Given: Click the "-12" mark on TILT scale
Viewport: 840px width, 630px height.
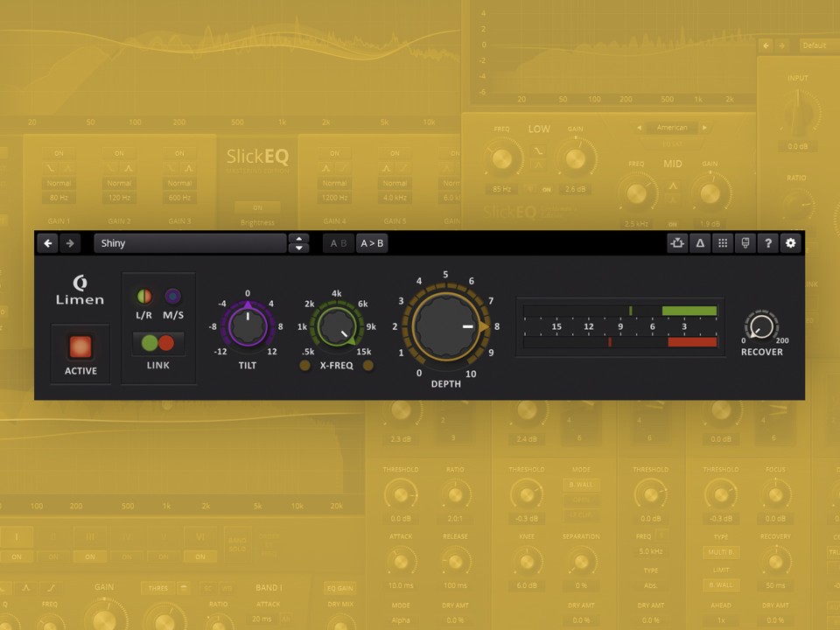Looking at the screenshot, I should coord(220,352).
